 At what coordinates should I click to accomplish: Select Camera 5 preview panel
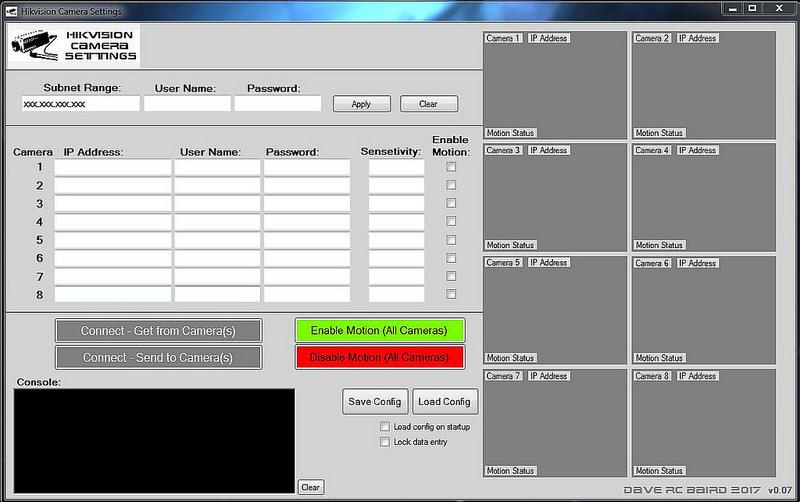pos(555,310)
